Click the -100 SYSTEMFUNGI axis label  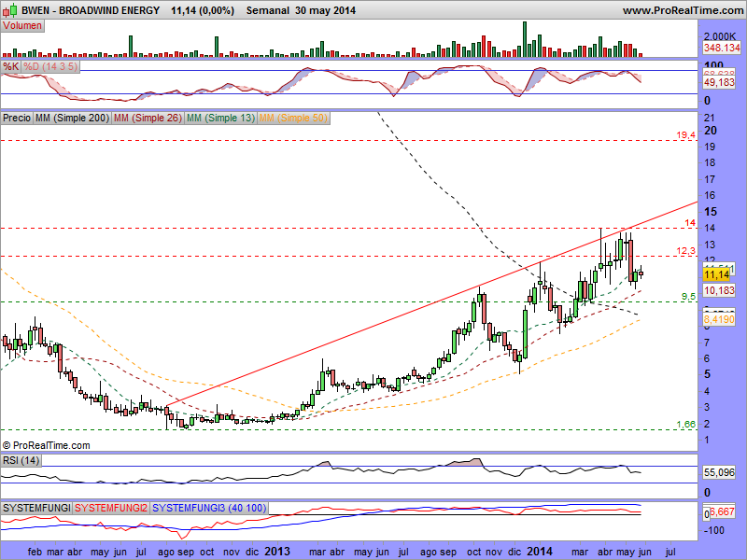pos(713,530)
